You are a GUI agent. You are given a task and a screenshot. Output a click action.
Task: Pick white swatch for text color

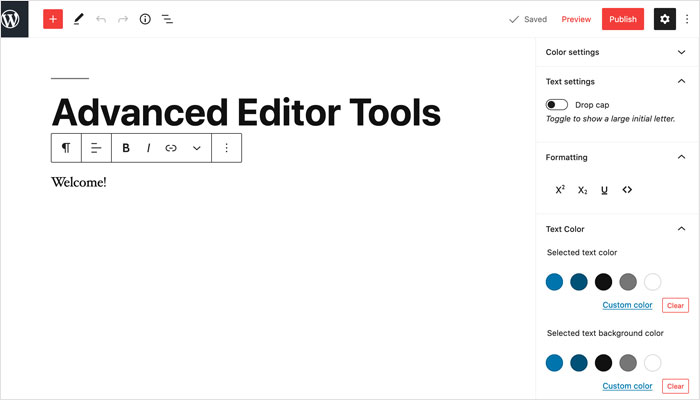pyautogui.click(x=652, y=282)
